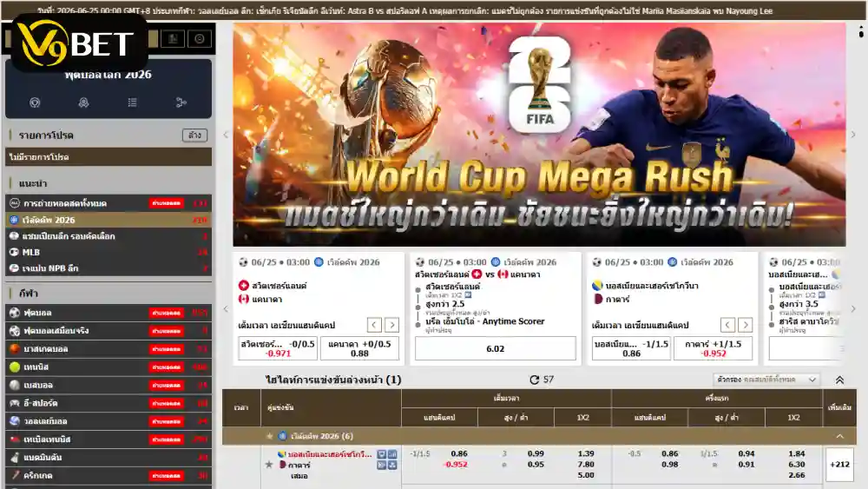Select แชมเปียนลีก รอบคัดเลือก entry
The height and width of the screenshot is (489, 868).
[x=108, y=236]
